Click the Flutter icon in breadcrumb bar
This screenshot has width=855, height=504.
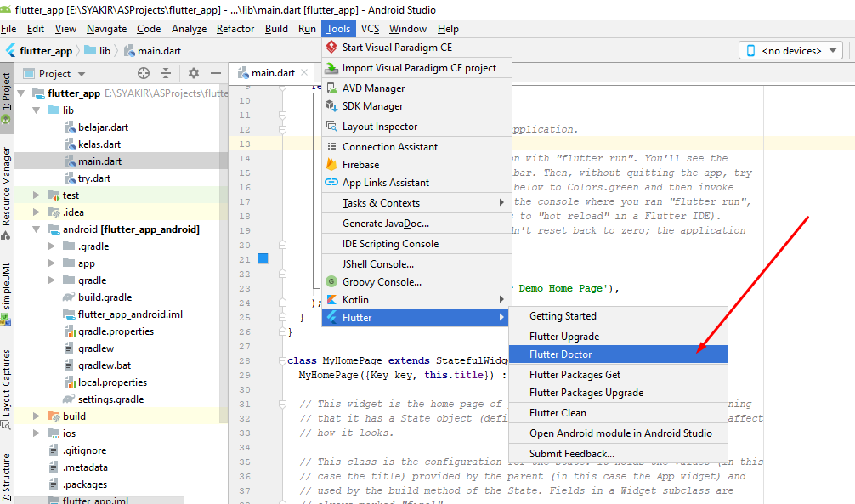(x=11, y=51)
